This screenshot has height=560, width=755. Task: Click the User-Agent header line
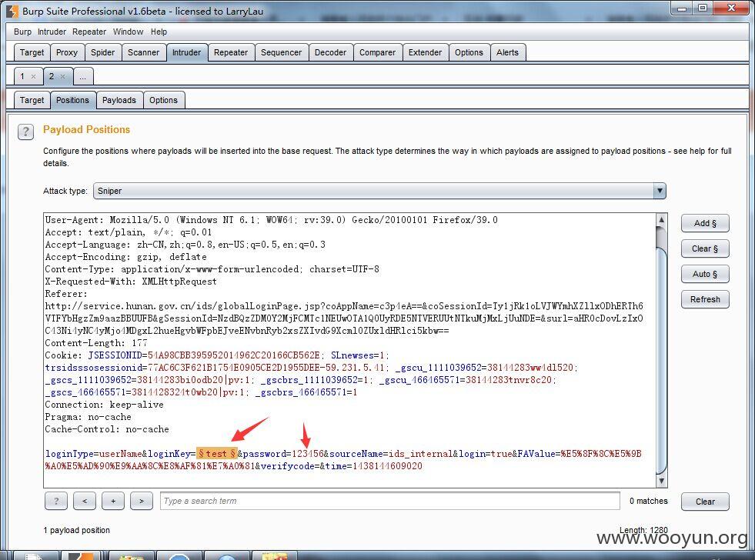coord(271,220)
